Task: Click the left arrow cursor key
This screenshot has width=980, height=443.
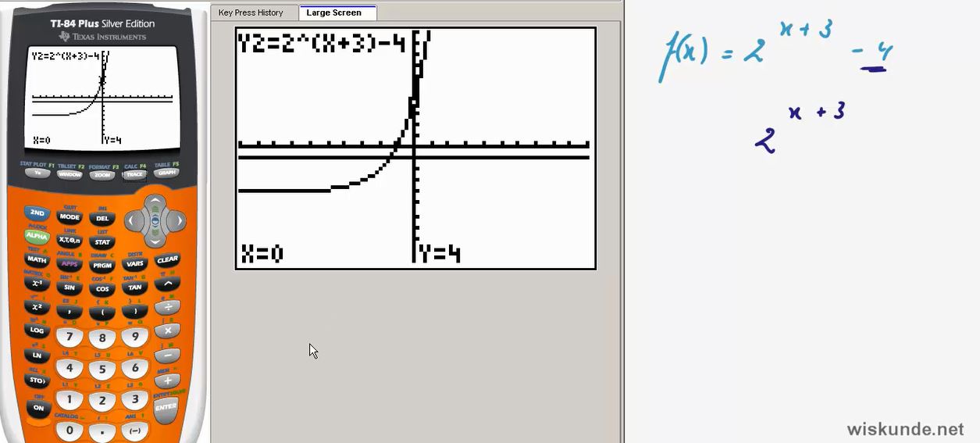Action: tap(133, 221)
